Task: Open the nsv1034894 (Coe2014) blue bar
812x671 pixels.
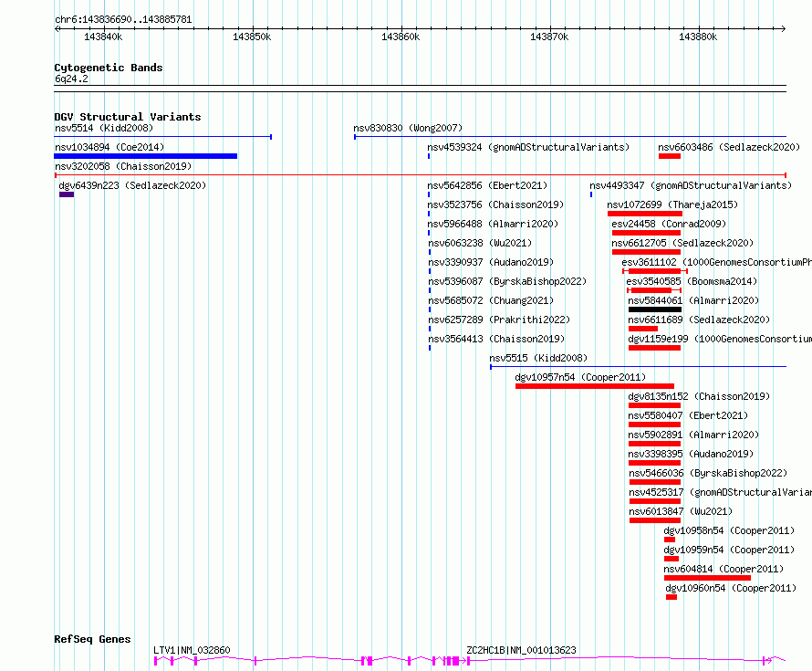Action: [x=145, y=156]
